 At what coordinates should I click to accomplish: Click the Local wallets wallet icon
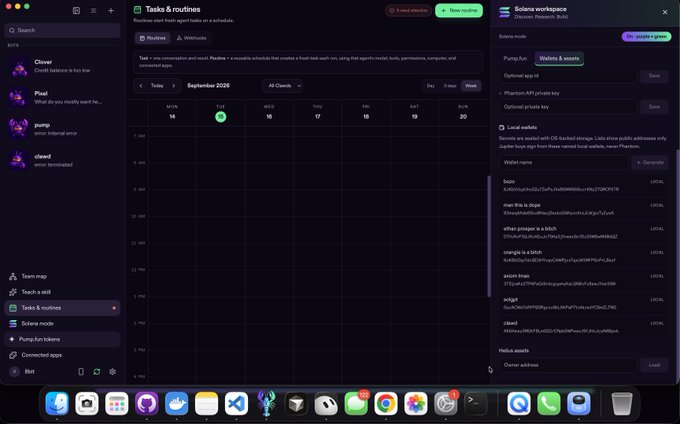[502, 127]
